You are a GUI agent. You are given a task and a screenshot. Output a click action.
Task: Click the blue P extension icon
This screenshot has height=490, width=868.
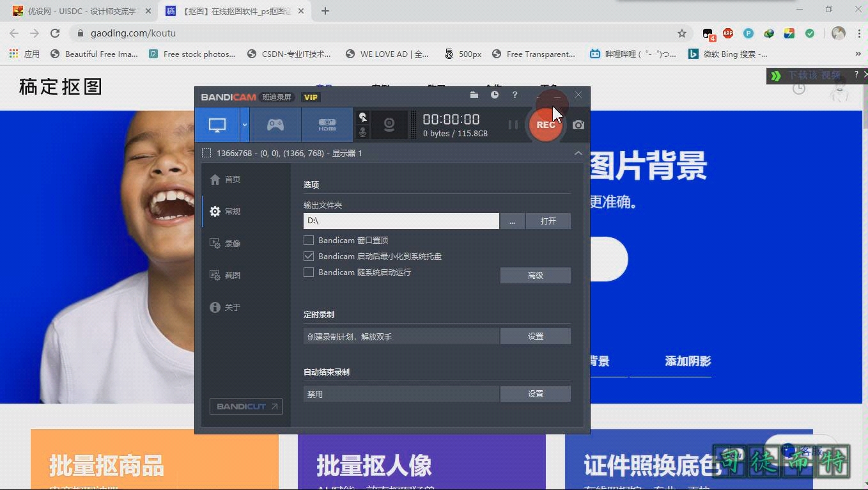[x=748, y=33]
